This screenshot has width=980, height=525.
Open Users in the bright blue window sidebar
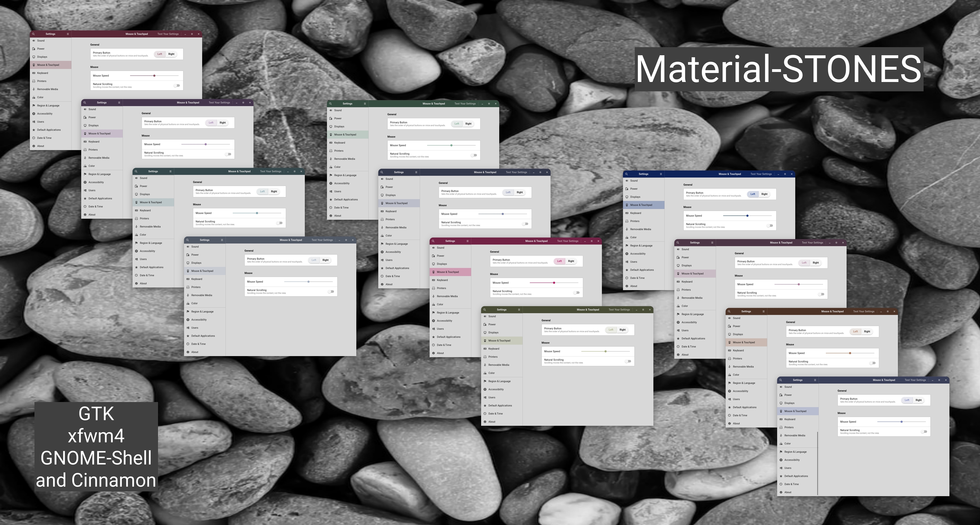(644, 262)
